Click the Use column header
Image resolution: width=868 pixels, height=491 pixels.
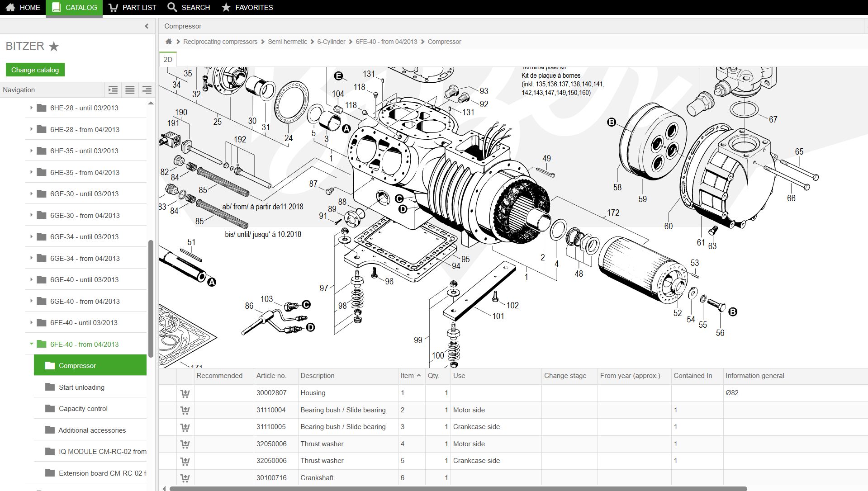pos(496,376)
